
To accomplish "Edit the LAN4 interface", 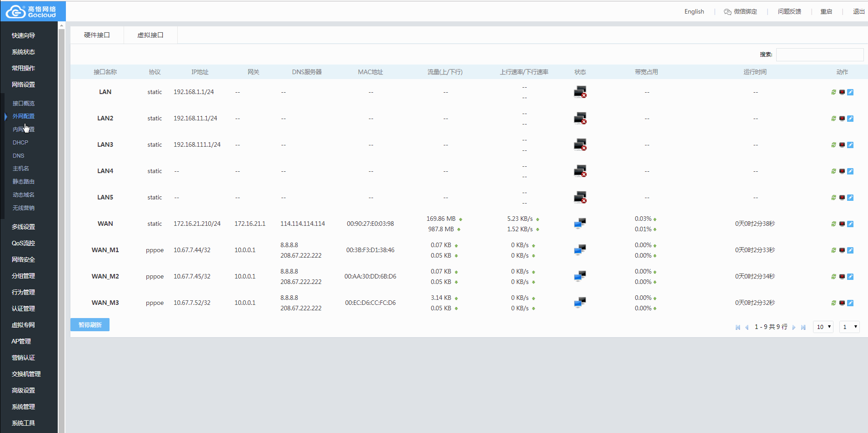I will click(850, 171).
